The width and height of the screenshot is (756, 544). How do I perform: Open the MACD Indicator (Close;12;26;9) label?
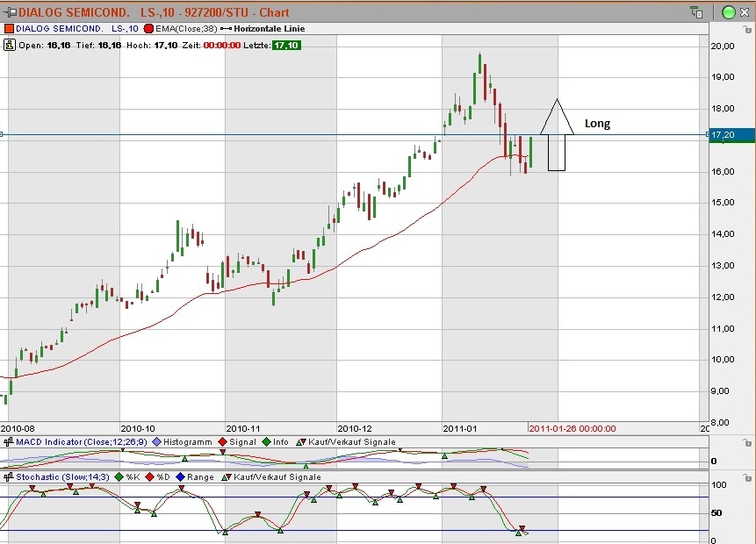coord(82,442)
